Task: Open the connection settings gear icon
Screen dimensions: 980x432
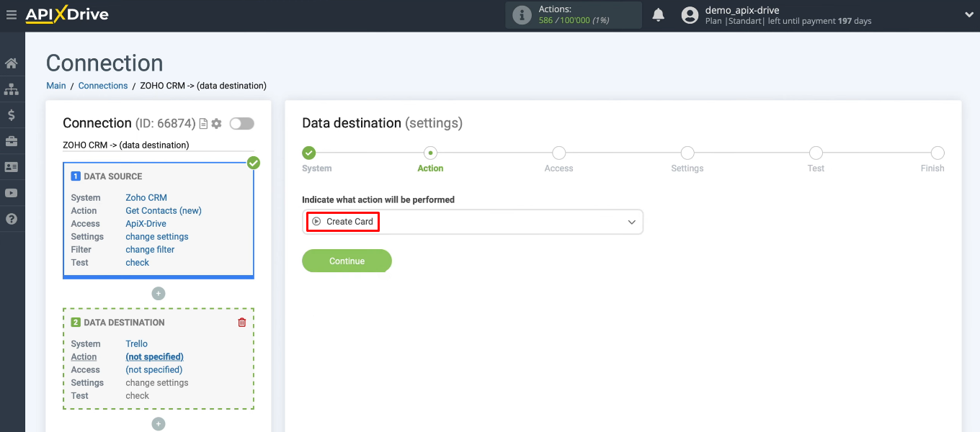Action: 215,123
